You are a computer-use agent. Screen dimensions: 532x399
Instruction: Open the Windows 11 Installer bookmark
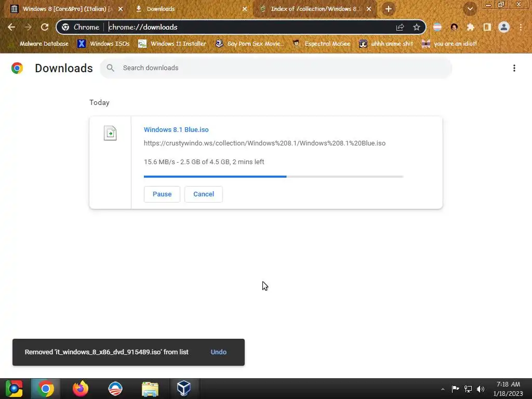tap(172, 44)
